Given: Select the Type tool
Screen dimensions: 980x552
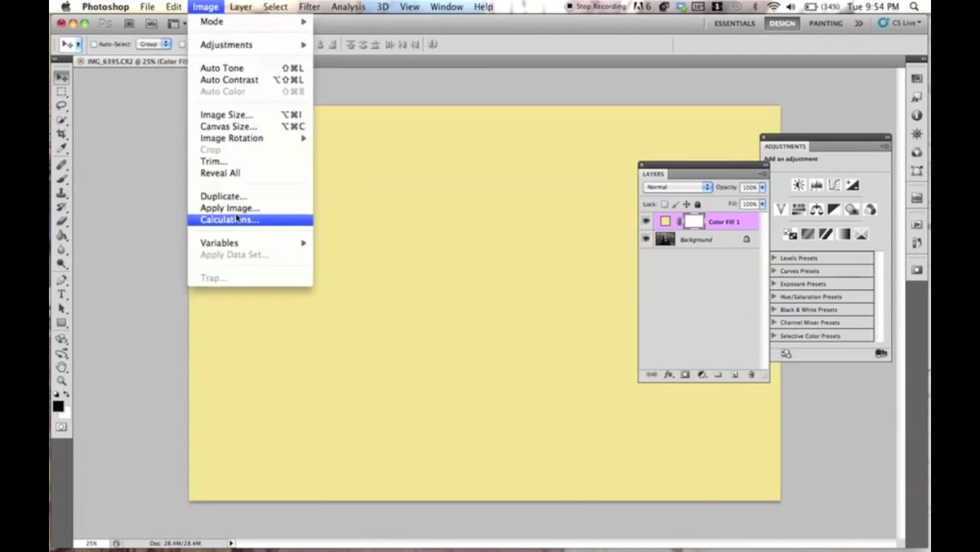Looking at the screenshot, I should click(x=61, y=294).
